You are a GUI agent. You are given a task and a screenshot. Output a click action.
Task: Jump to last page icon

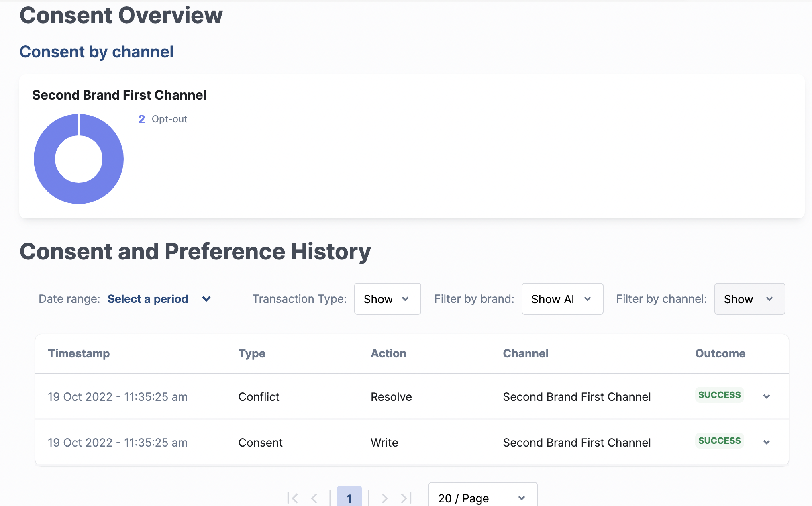tap(406, 498)
